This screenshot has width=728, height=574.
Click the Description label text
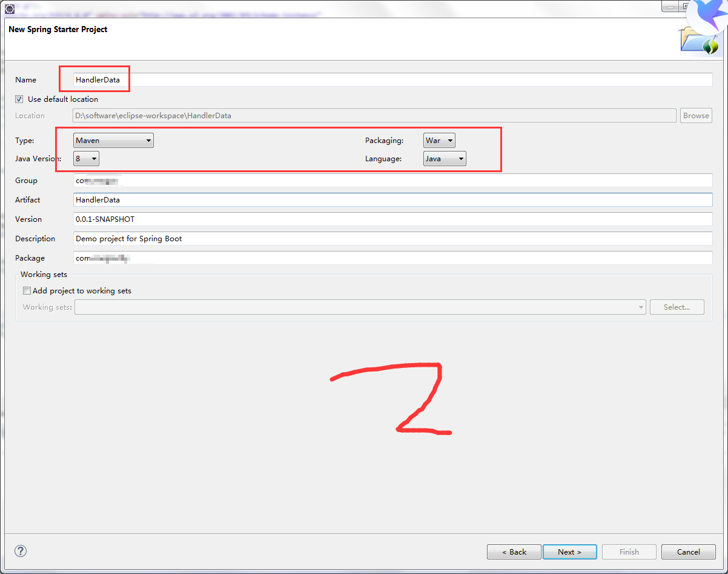[35, 239]
